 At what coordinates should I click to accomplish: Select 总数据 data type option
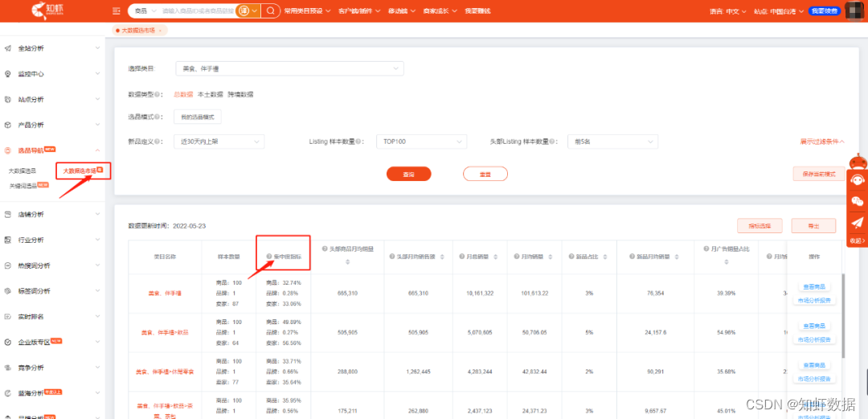click(x=184, y=95)
